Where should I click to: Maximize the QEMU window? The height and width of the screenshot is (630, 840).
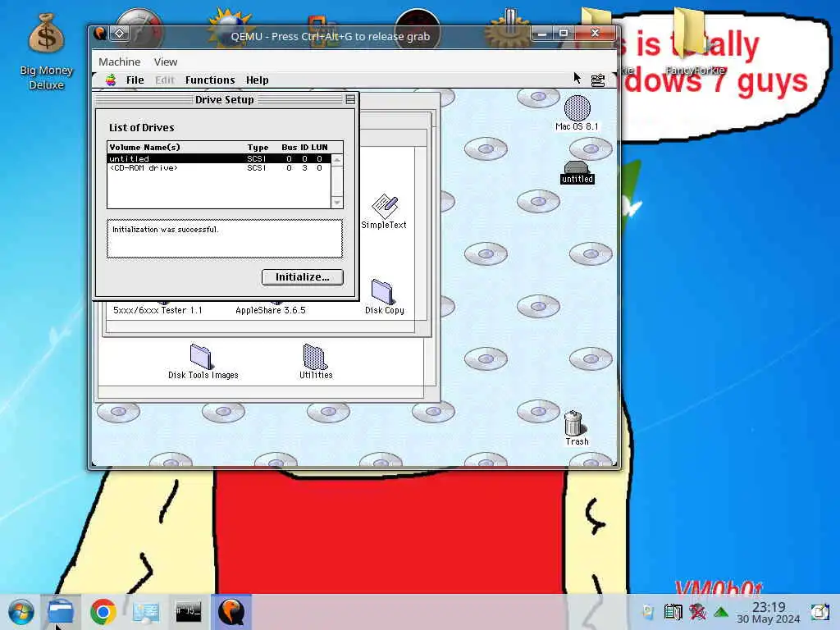[x=564, y=33]
